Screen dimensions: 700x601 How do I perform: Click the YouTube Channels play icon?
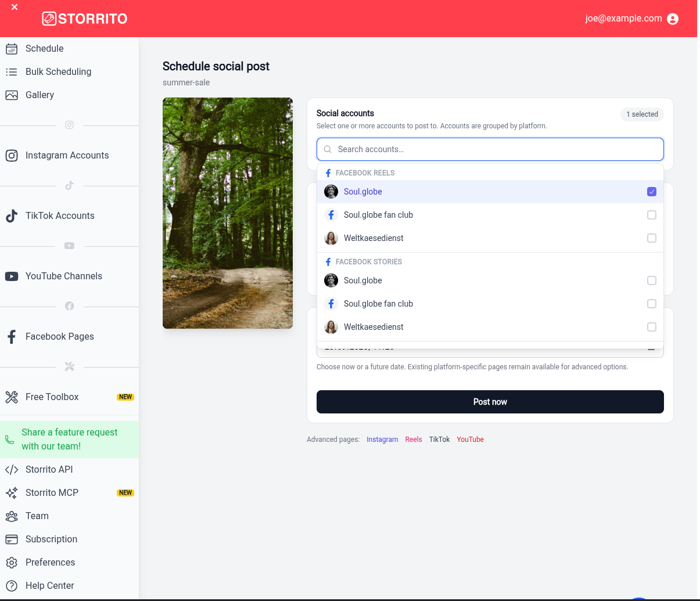coord(12,276)
